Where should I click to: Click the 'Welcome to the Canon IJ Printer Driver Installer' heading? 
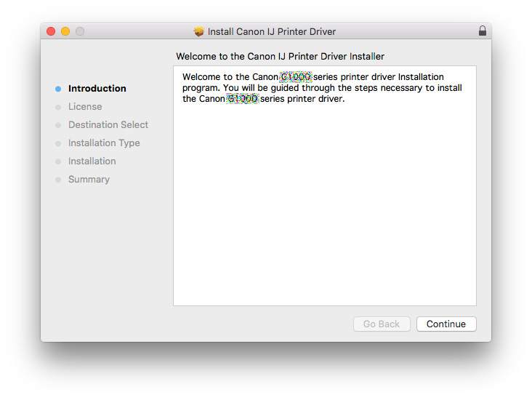pyautogui.click(x=281, y=57)
